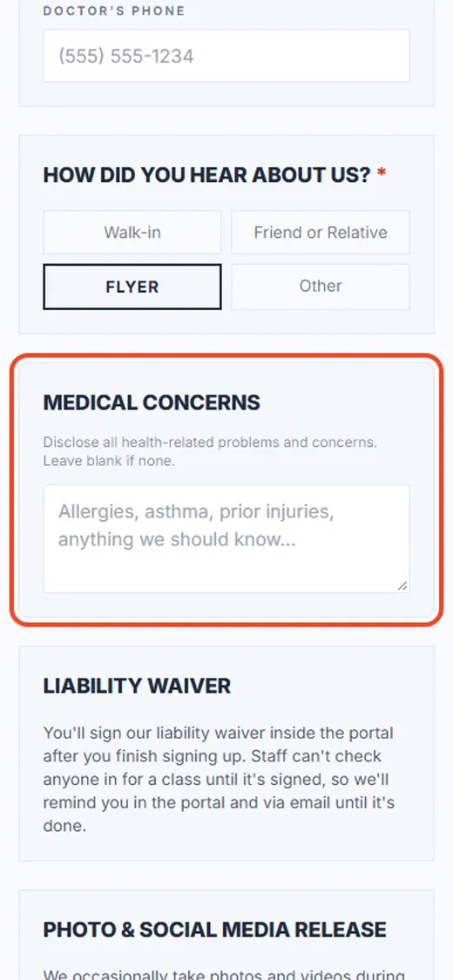Click into the Medical Concerns text area
This screenshot has width=453, height=980.
coord(226,538)
